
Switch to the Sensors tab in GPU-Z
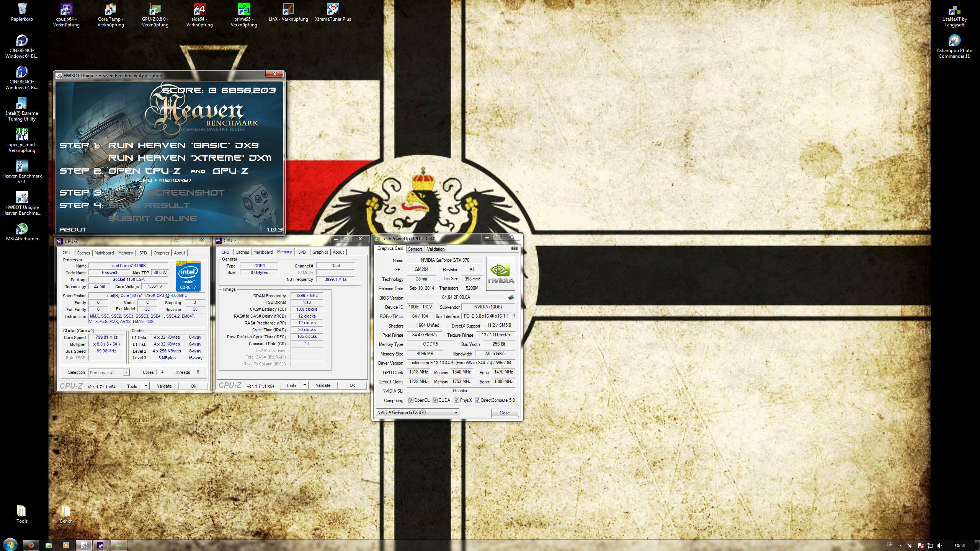tap(415, 249)
